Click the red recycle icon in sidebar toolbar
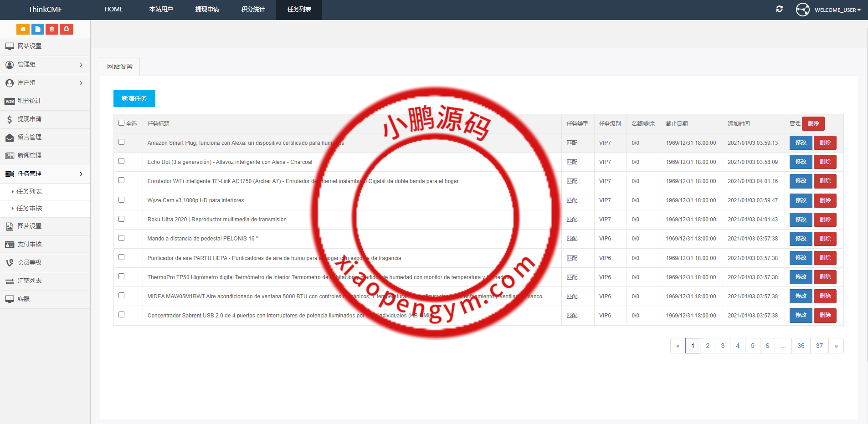Screen dimensions: 868x424 click(67, 29)
